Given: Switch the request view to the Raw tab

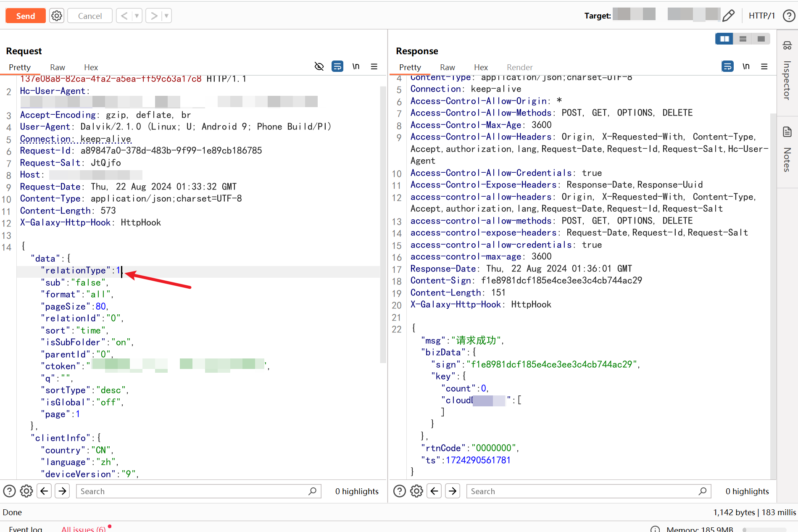Looking at the screenshot, I should click(x=58, y=67).
